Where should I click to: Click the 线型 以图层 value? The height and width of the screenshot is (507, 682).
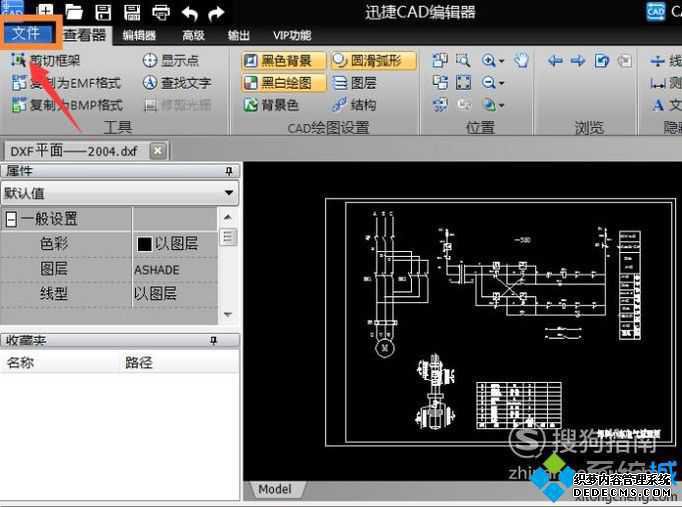[x=155, y=294]
